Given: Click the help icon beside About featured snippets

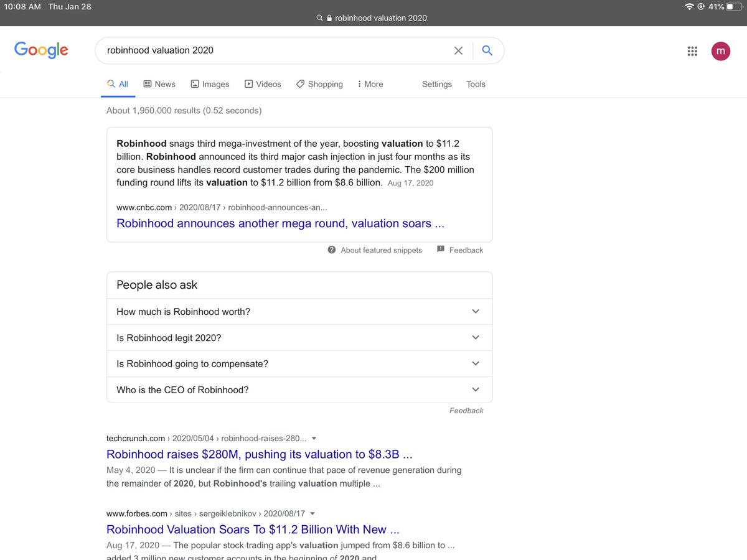Looking at the screenshot, I should 332,250.
